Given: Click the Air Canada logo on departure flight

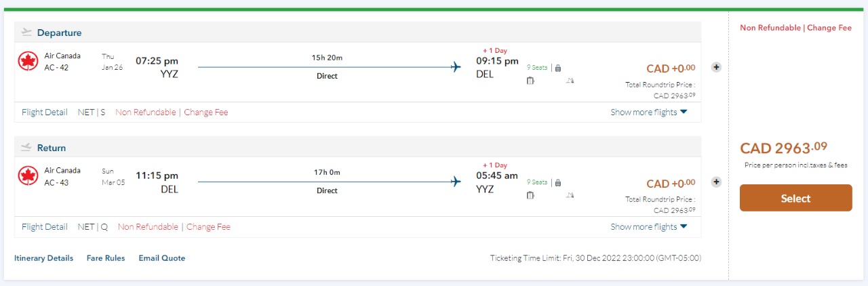Looking at the screenshot, I should coord(28,61).
